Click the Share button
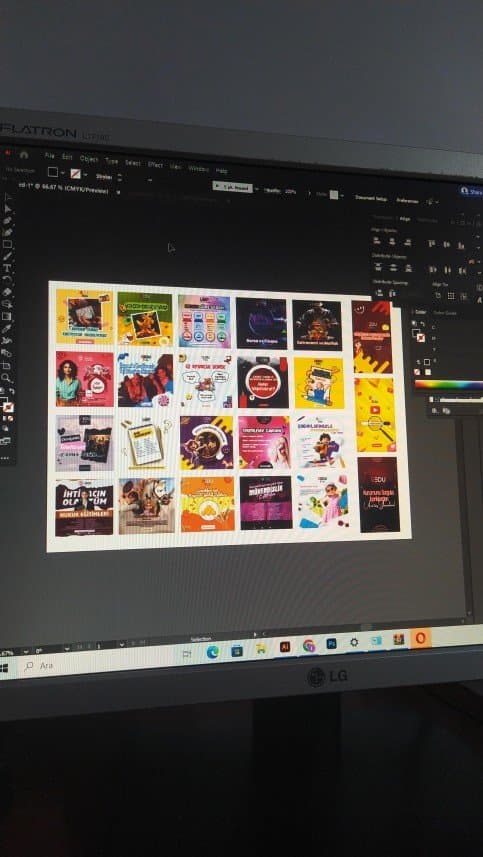The width and height of the screenshot is (483, 857). coord(471,191)
